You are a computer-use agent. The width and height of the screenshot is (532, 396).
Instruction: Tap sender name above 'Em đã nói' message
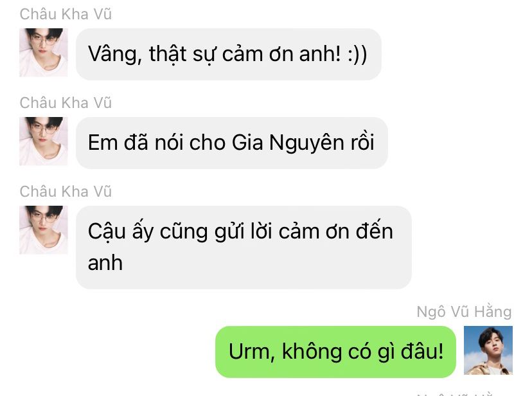66,103
